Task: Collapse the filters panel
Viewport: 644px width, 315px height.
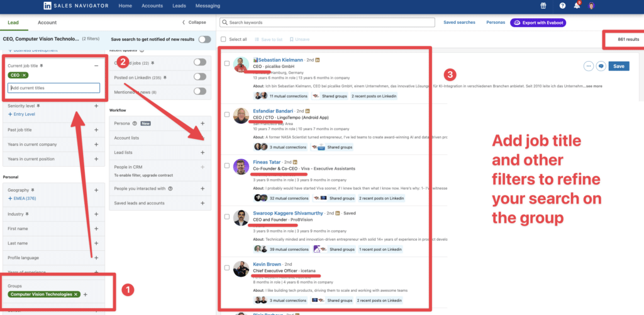Action: coord(194,23)
